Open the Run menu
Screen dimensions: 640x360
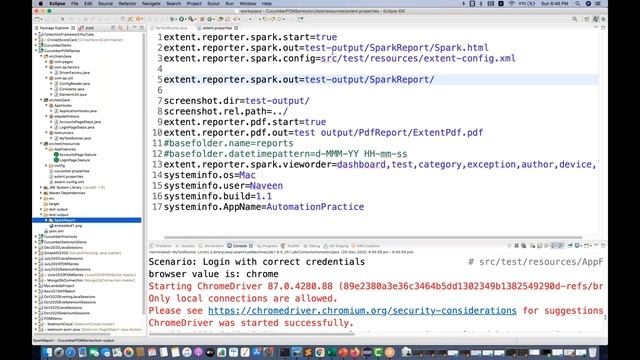(x=230, y=3)
